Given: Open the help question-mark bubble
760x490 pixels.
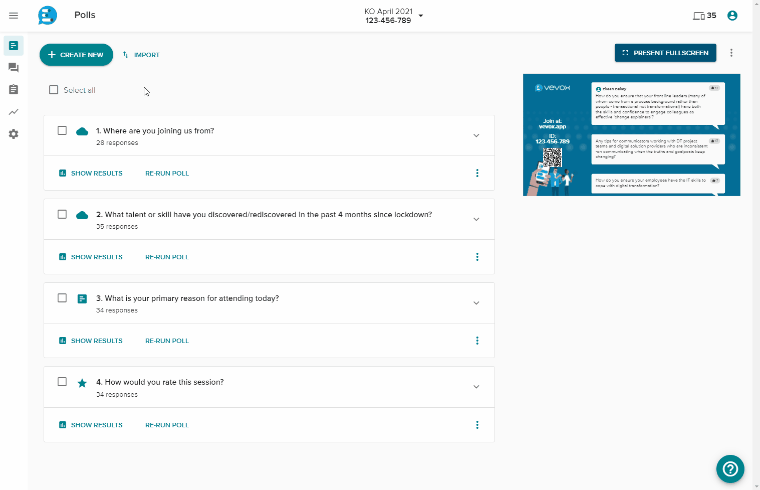Looking at the screenshot, I should tap(730, 469).
